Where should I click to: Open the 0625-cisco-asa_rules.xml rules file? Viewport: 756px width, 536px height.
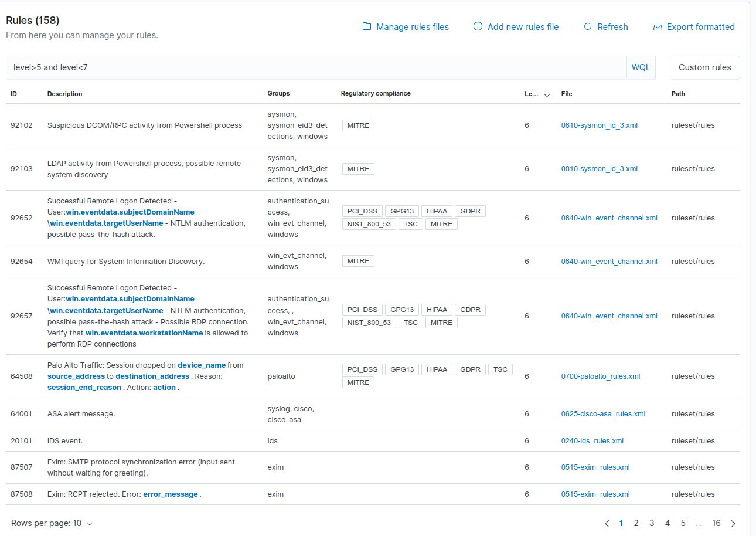(x=603, y=413)
